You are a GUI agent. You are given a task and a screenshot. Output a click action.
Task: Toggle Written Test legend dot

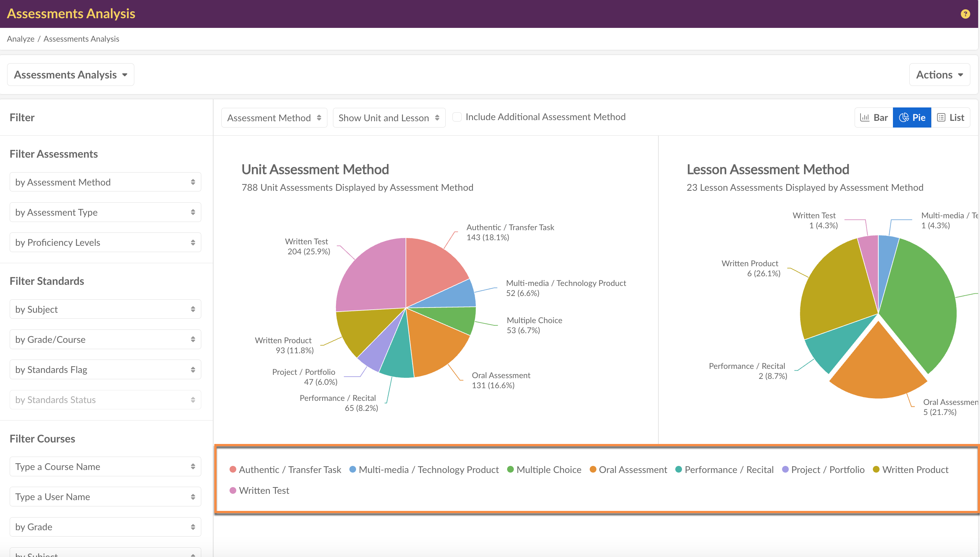[x=233, y=490]
